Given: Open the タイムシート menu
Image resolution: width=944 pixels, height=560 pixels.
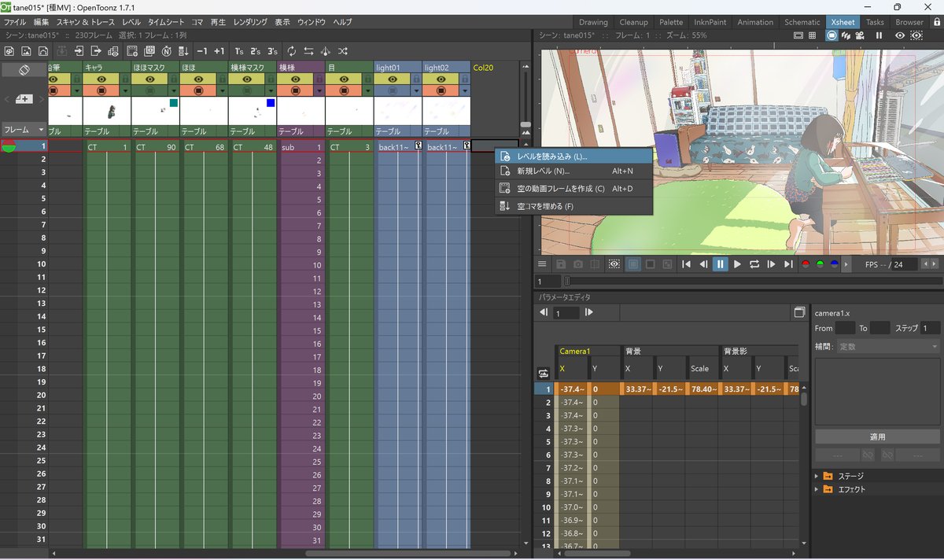Looking at the screenshot, I should 165,22.
